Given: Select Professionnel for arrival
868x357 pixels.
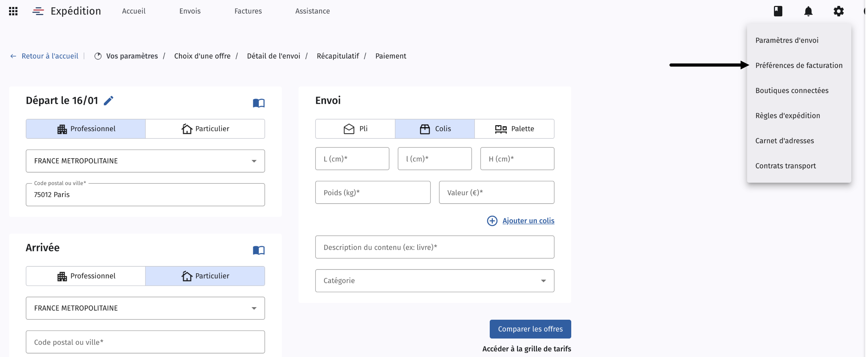Looking at the screenshot, I should click(86, 276).
